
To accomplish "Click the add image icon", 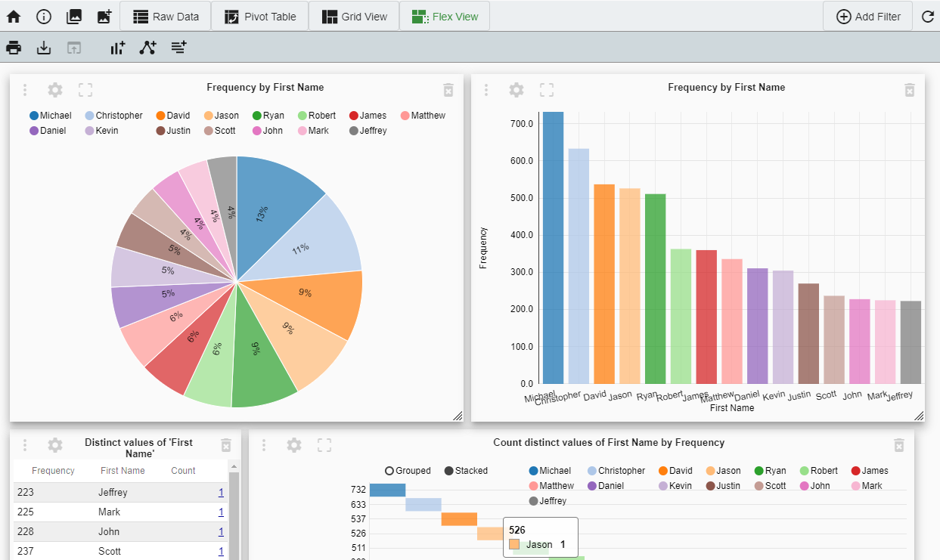I will click(x=104, y=16).
